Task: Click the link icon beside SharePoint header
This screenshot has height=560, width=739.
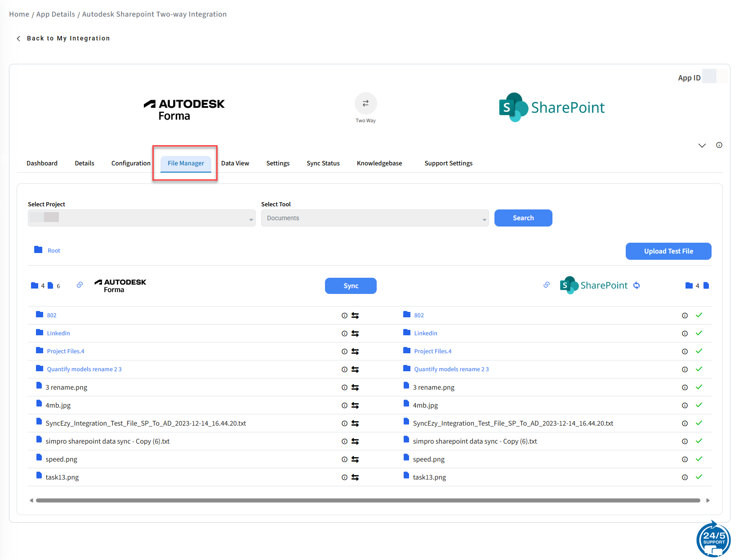Action: 547,285
